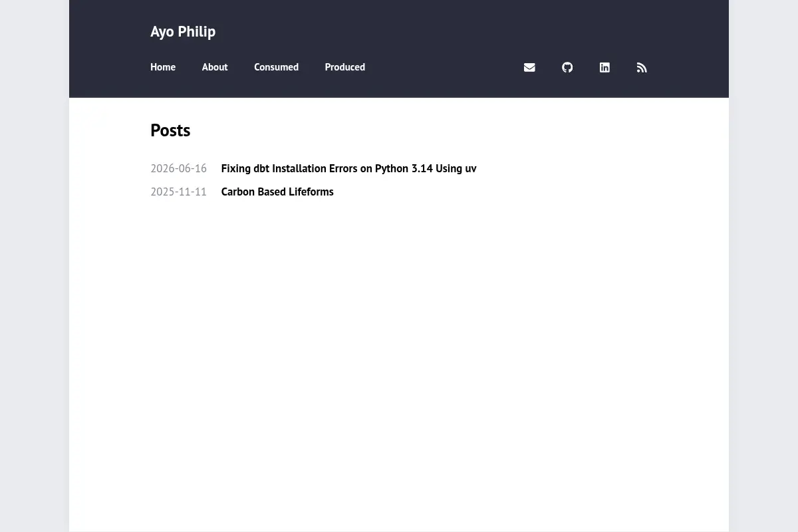
Task: Click the empty white content area below posts
Action: pos(399,366)
